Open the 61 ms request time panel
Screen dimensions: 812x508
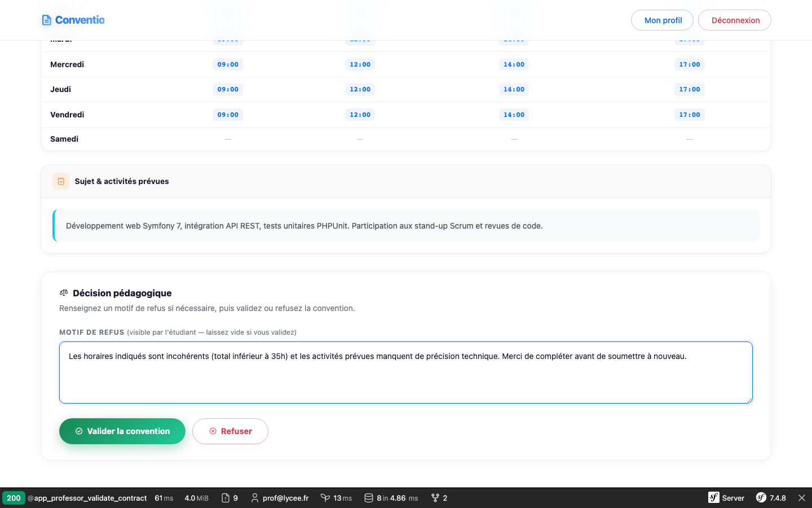(x=164, y=498)
